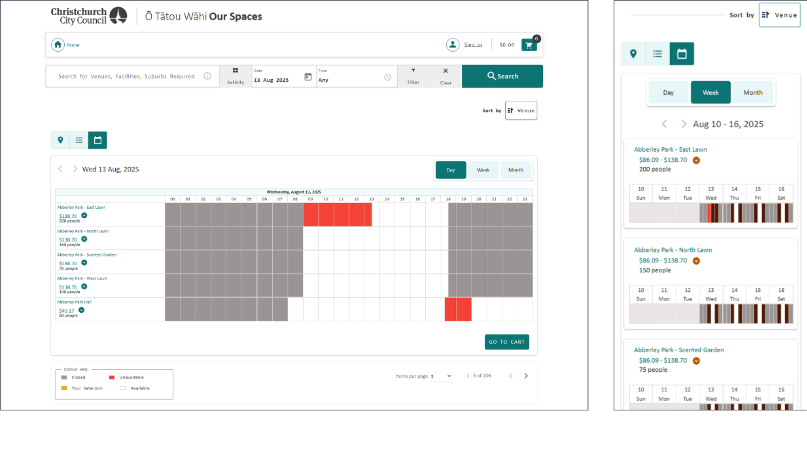Open the Filter funnel icon
This screenshot has width=807, height=453.
(413, 71)
